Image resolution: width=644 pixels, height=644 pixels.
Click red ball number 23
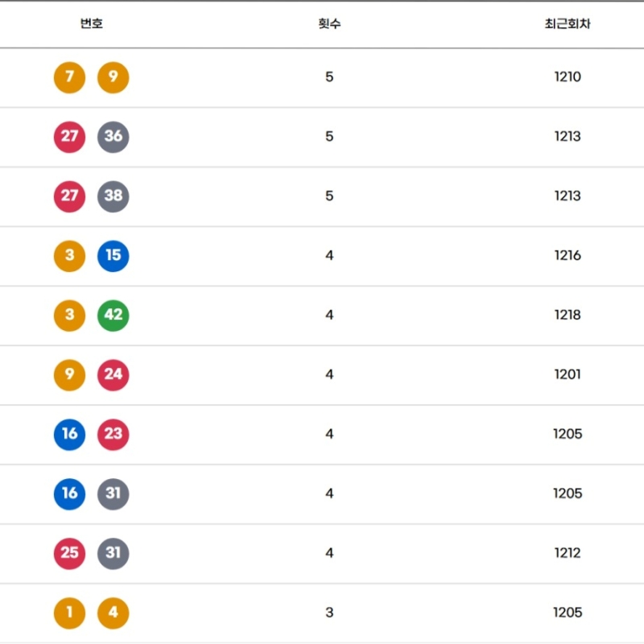(x=113, y=435)
